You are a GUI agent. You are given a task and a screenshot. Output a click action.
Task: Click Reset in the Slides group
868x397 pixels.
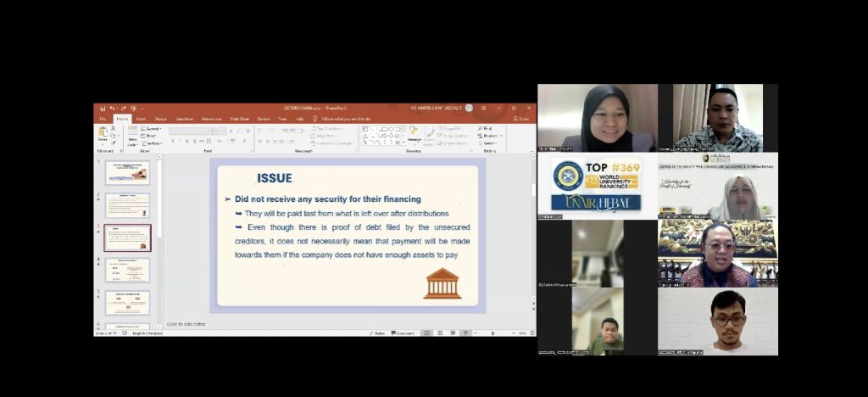coord(149,136)
